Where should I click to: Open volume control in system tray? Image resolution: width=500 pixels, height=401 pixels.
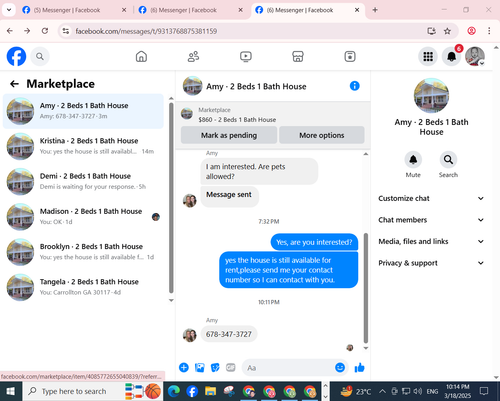(417, 391)
